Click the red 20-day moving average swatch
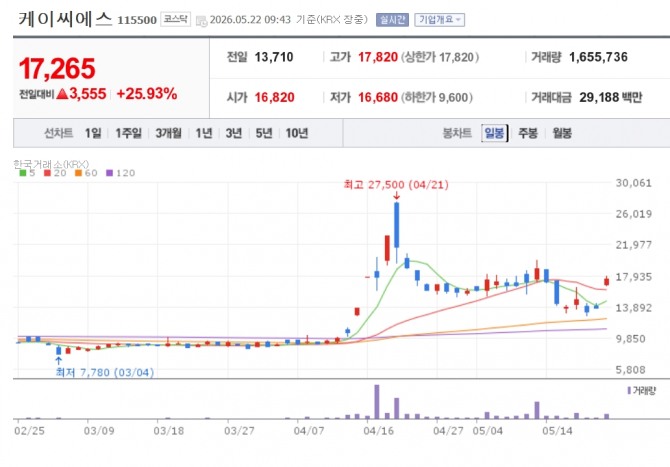Image resolution: width=670 pixels, height=467 pixels. coord(47,173)
